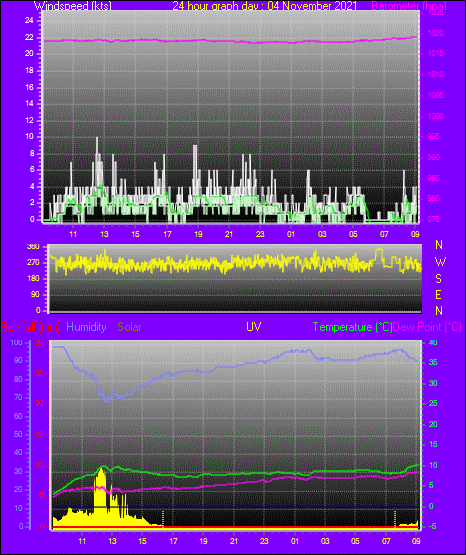
Task: Click the yellow solar radiation peak
Action: click(x=102, y=471)
